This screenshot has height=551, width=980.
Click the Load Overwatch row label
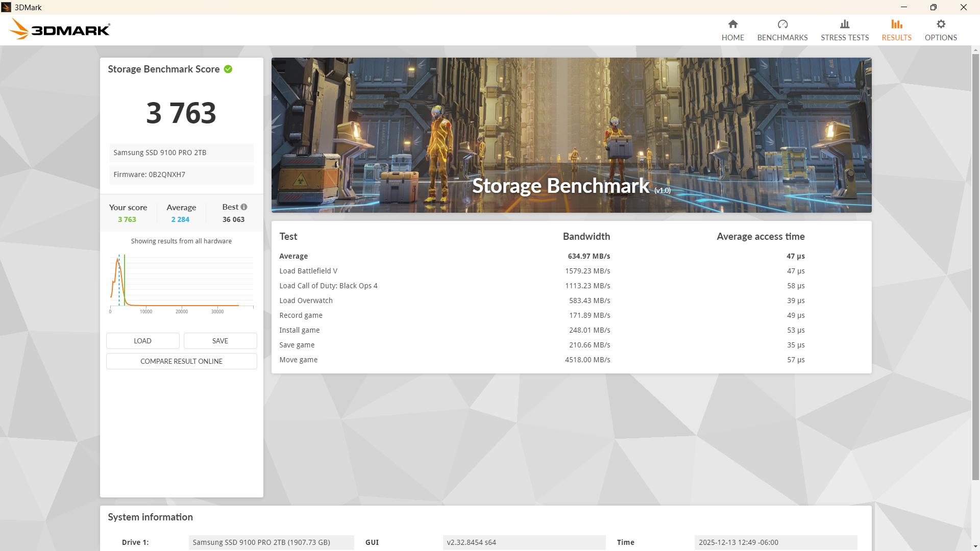tap(306, 300)
